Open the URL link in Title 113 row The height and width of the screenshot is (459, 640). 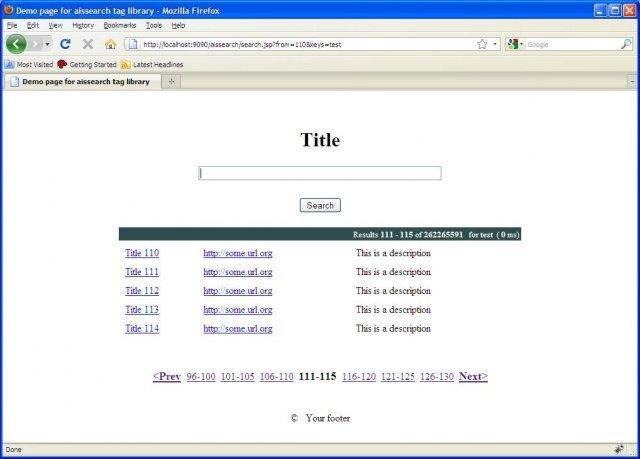[x=238, y=310]
